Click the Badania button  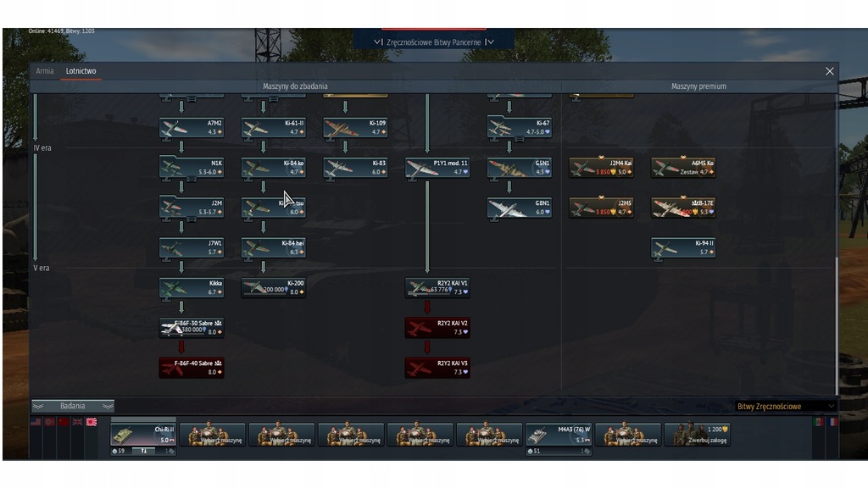pos(73,406)
